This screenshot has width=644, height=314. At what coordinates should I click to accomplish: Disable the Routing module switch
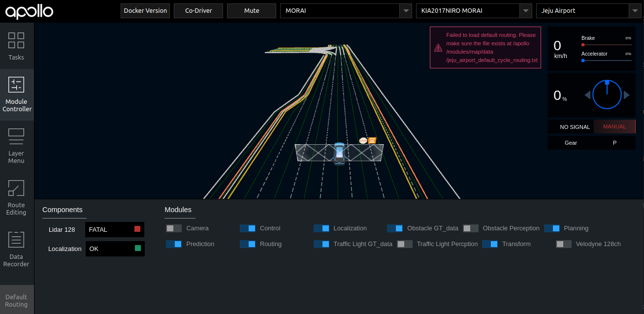pos(248,244)
